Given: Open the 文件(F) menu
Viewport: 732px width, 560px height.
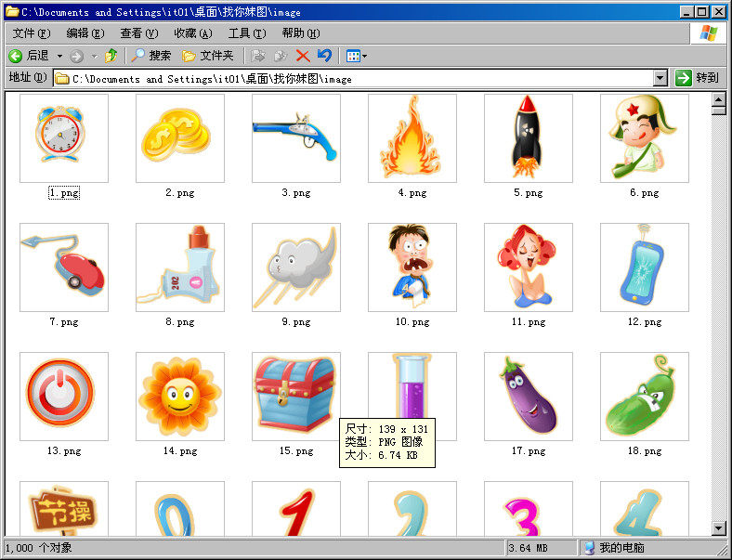Looking at the screenshot, I should click(32, 33).
